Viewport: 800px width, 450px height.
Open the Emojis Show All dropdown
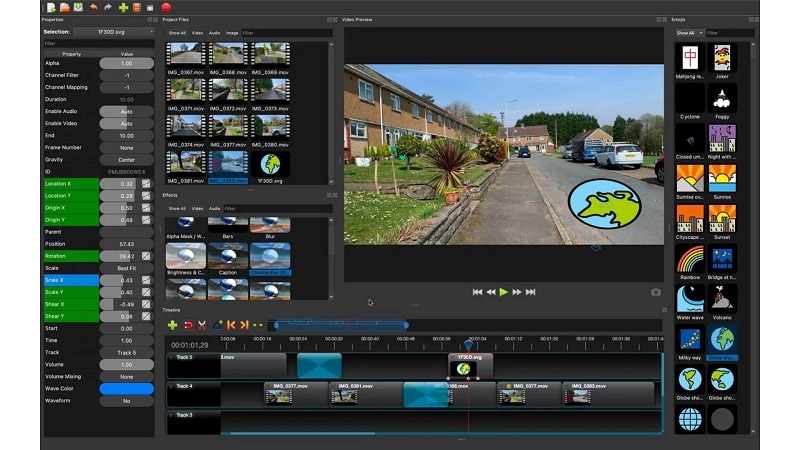click(690, 33)
